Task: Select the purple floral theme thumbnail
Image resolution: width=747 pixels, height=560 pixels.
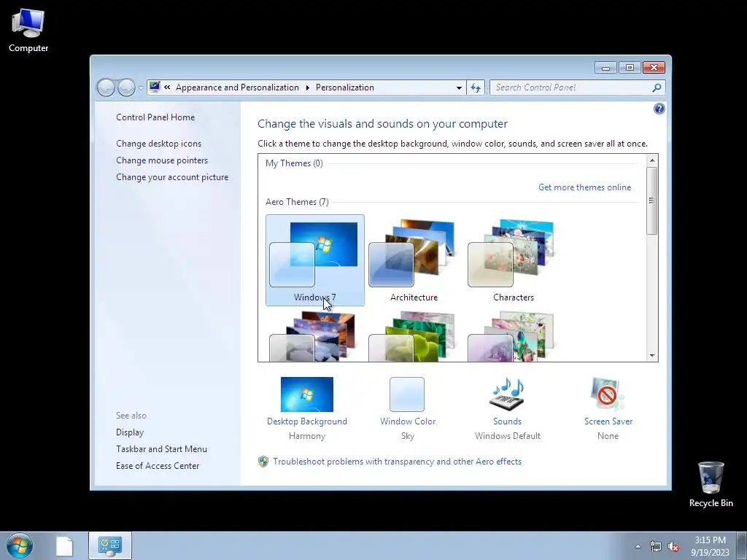Action: click(513, 336)
